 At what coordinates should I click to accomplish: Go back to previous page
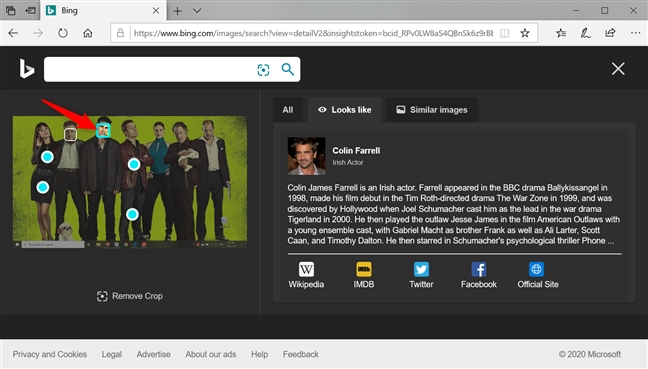tap(13, 33)
